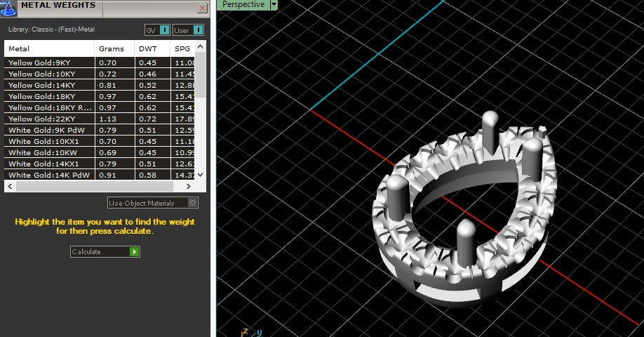Click grams value 0.81 for 14KY
The image size is (644, 337).
point(114,85)
